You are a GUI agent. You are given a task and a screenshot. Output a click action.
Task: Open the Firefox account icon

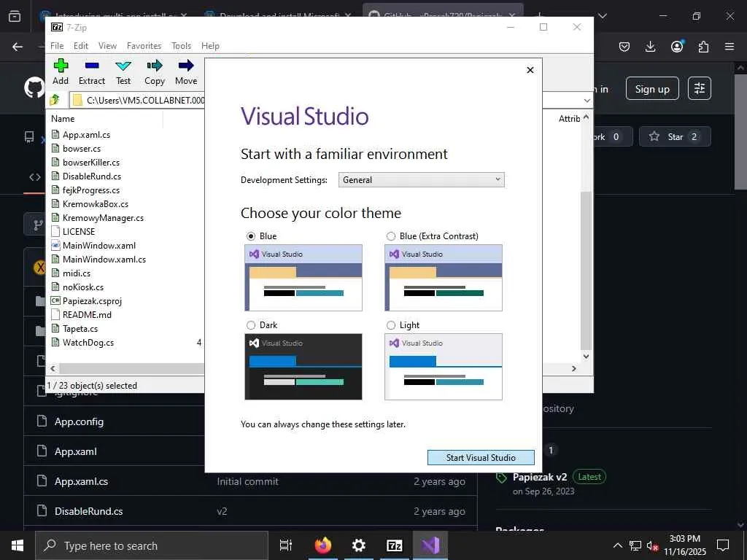pos(677,47)
